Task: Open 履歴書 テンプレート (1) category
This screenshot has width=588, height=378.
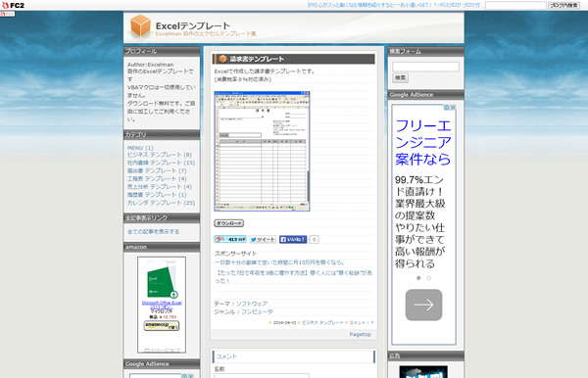Action: (157, 195)
